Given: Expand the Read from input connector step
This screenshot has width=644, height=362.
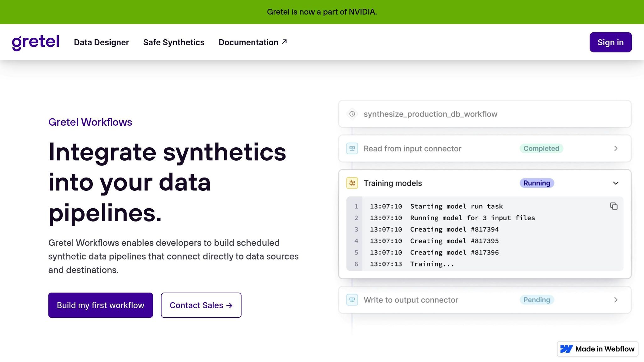Looking at the screenshot, I should pos(616,149).
